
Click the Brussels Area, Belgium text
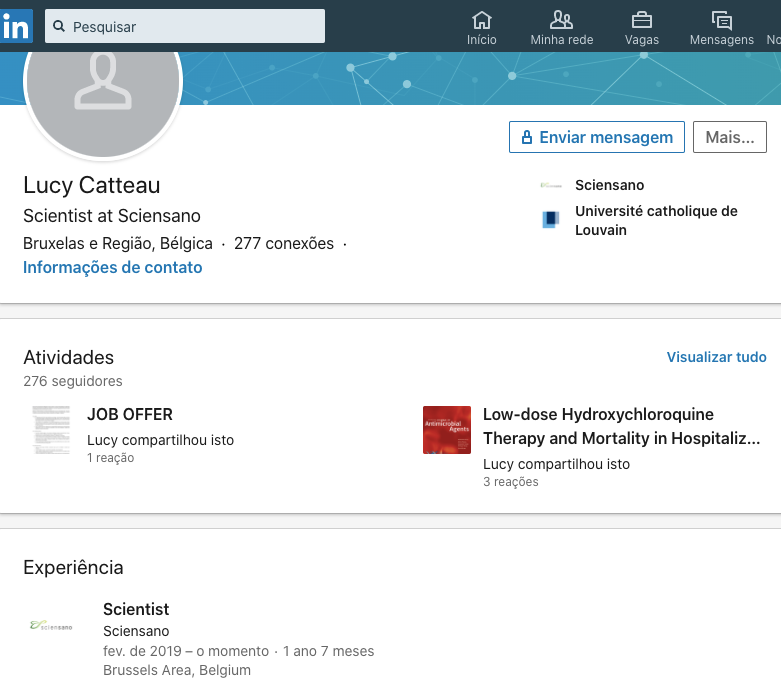177,671
